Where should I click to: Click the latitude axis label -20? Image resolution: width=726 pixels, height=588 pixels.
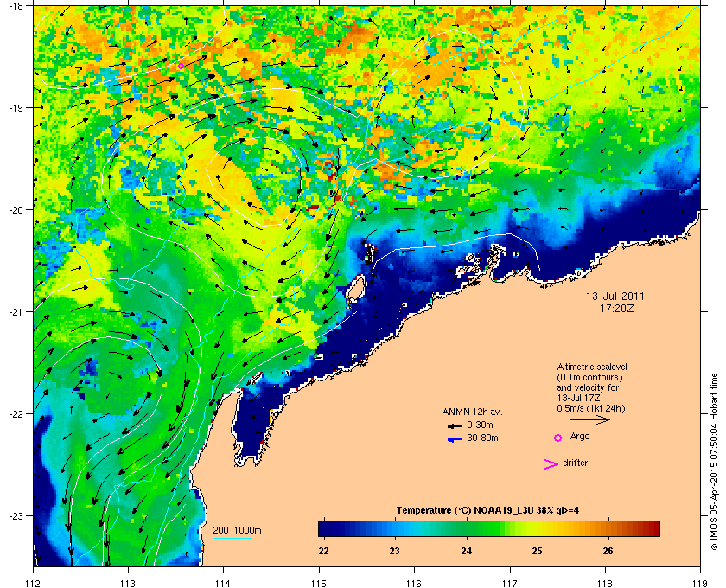pyautogui.click(x=16, y=210)
